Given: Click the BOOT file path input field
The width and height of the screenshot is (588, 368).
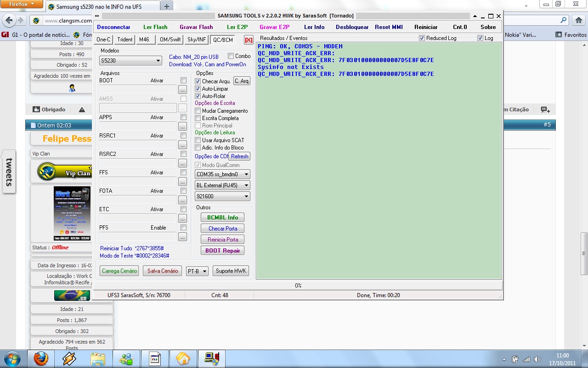Looking at the screenshot, I should pyautogui.click(x=138, y=90).
